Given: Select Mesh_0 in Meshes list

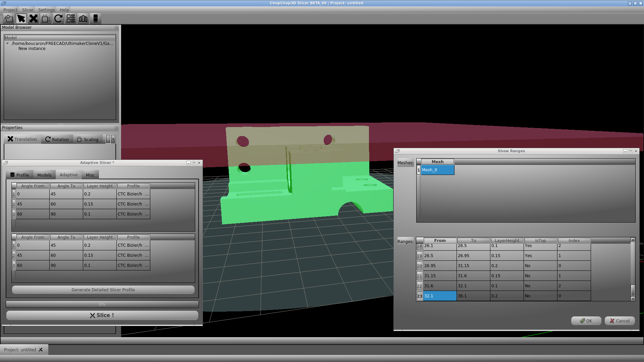Looking at the screenshot, I should pyautogui.click(x=437, y=170).
